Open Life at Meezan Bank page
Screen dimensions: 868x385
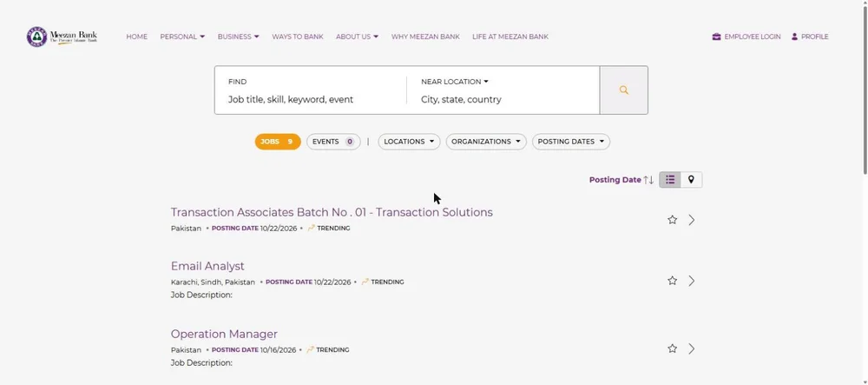510,37
